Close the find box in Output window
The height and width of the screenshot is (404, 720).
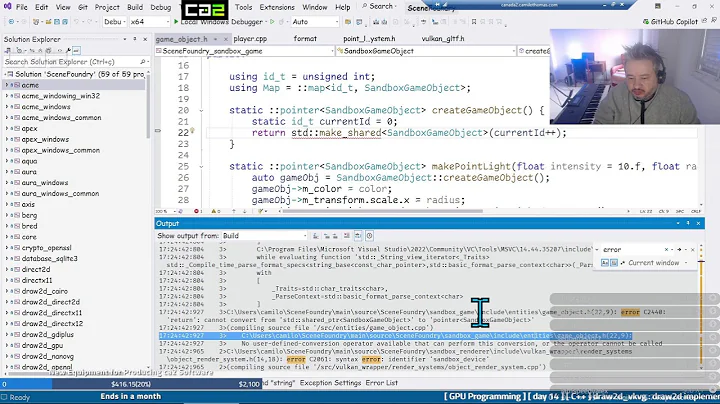point(692,250)
